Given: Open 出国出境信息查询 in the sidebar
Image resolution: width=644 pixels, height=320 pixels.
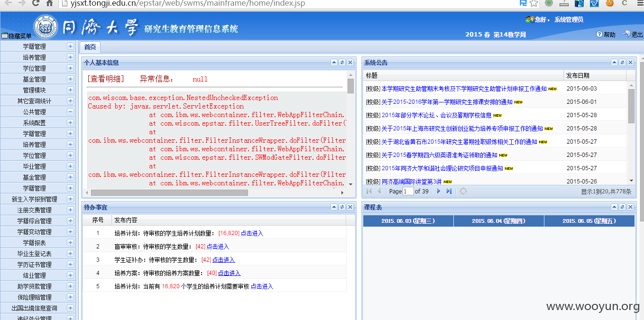Looking at the screenshot, I should tap(35, 308).
